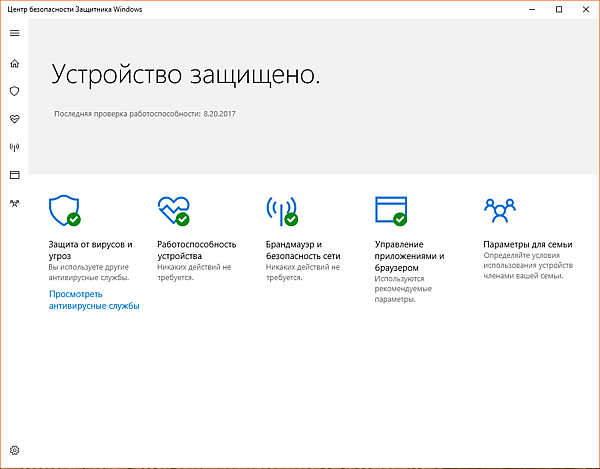Select the firewall antenna icon in sidebar
The height and width of the screenshot is (469, 600).
[x=14, y=147]
